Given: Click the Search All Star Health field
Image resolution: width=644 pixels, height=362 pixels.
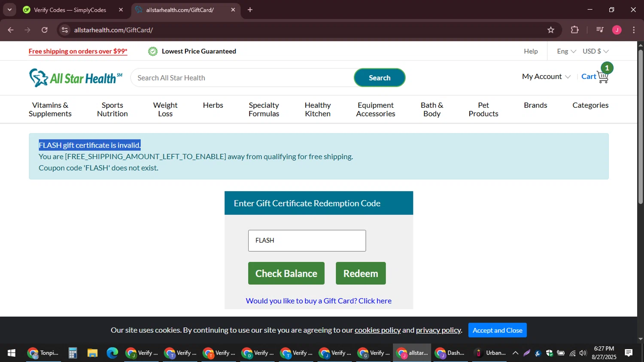Looking at the screenshot, I should tap(243, 78).
